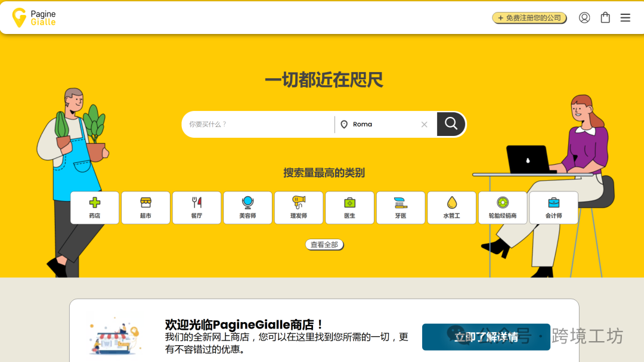Image resolution: width=644 pixels, height=362 pixels.
Task: Click the Roma location field
Action: (382, 125)
